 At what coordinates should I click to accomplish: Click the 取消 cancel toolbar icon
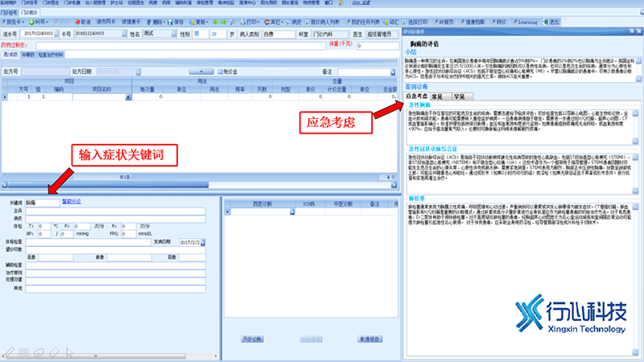click(x=83, y=23)
